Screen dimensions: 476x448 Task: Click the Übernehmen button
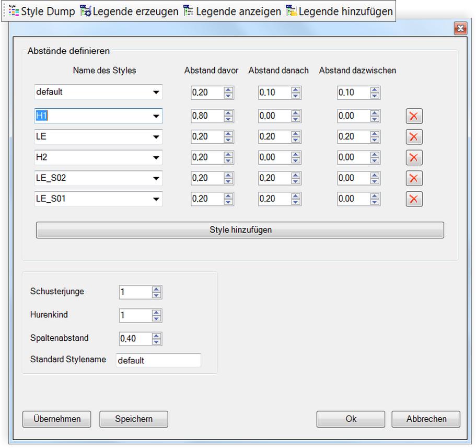[56, 419]
